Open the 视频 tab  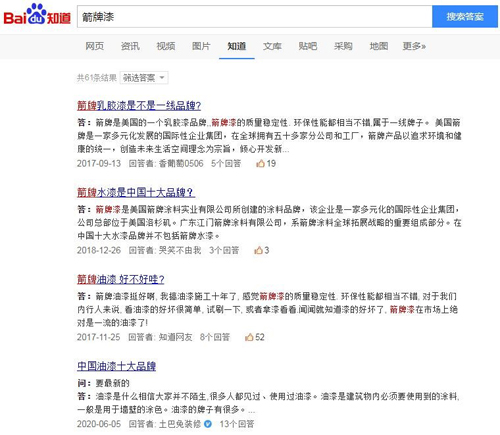pyautogui.click(x=166, y=46)
